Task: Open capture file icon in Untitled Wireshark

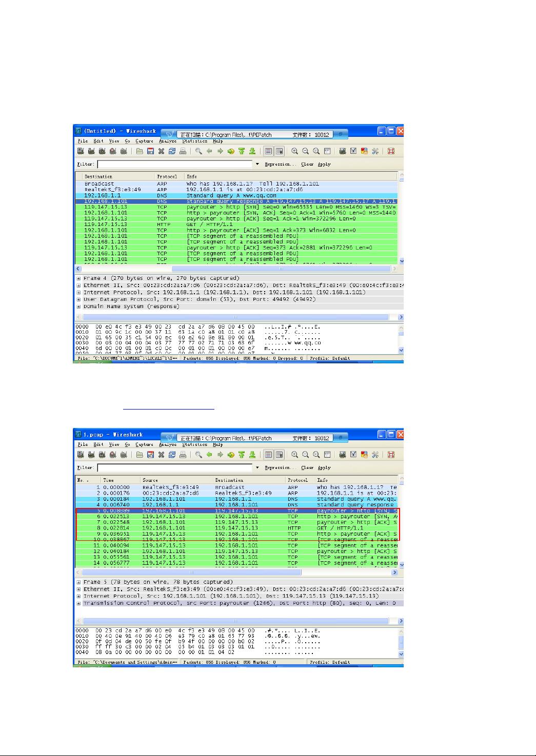Action: (140, 151)
